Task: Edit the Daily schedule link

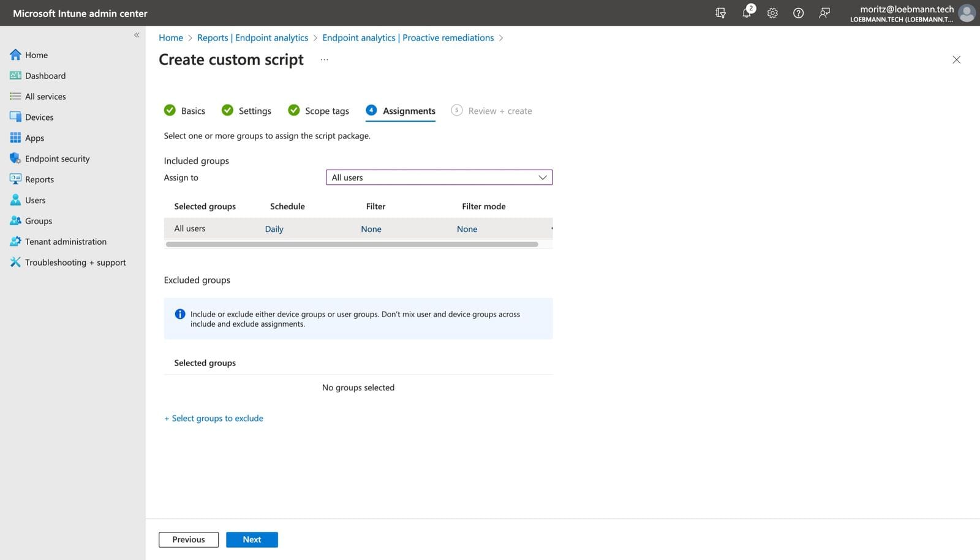Action: [274, 229]
